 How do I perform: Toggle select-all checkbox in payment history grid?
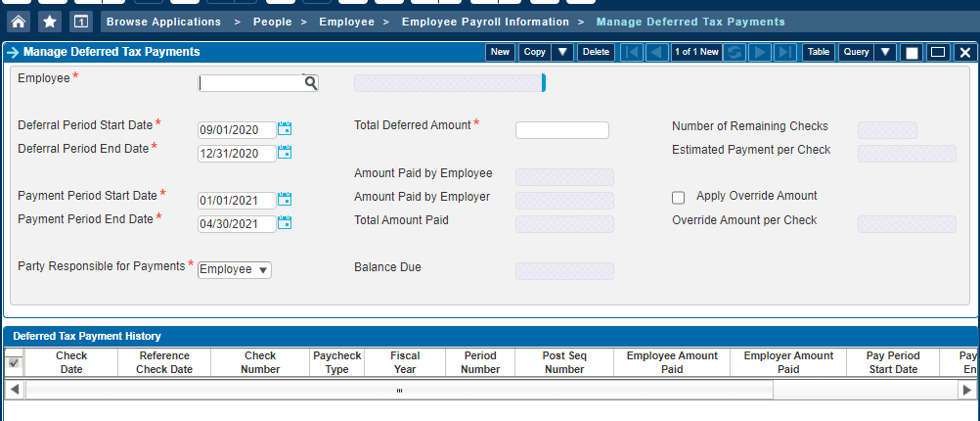[14, 363]
